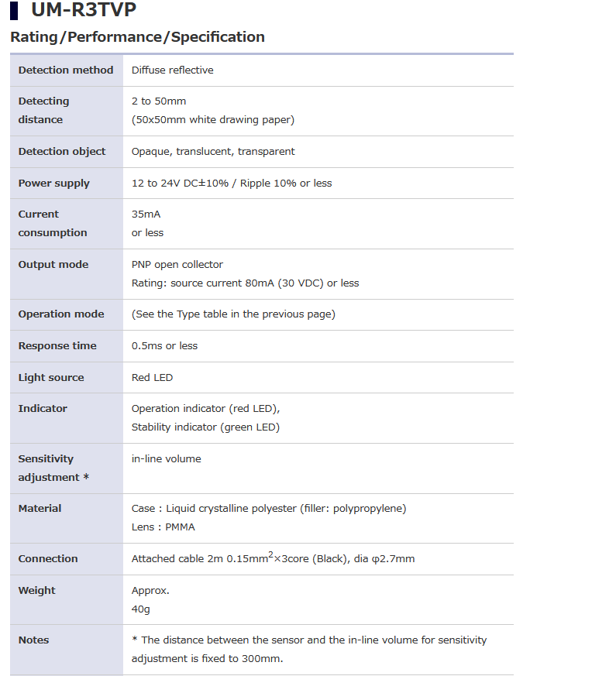Click the Detection object row label
This screenshot has height=676, width=616.
point(62,152)
